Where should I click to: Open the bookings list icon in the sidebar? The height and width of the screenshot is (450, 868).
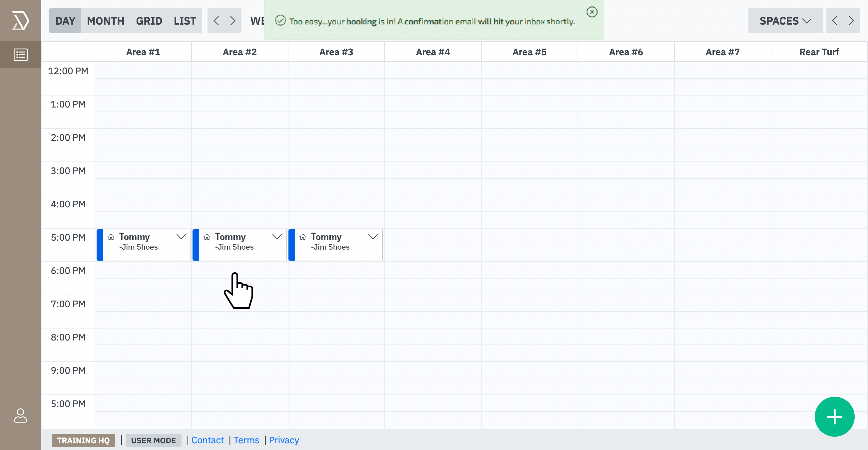click(21, 55)
